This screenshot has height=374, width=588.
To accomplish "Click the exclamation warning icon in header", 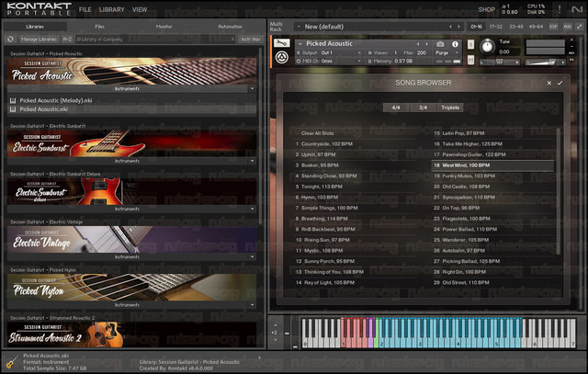I will coord(560,10).
